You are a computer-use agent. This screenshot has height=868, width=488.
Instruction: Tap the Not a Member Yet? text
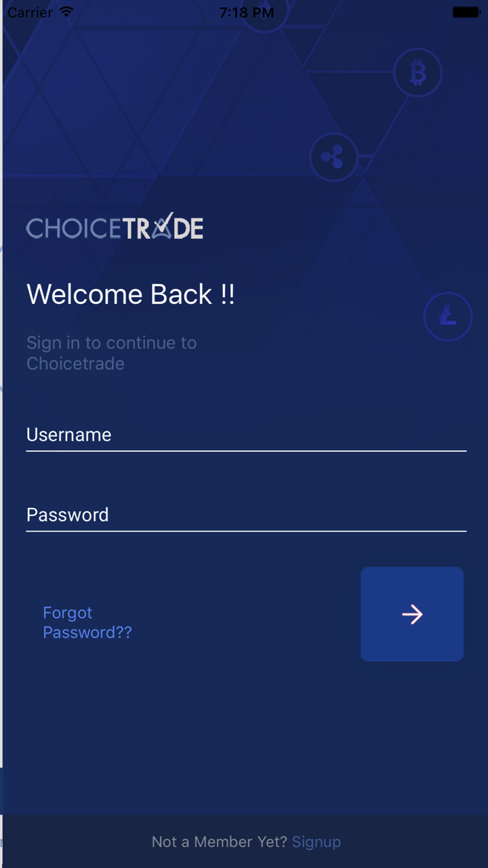point(220,842)
